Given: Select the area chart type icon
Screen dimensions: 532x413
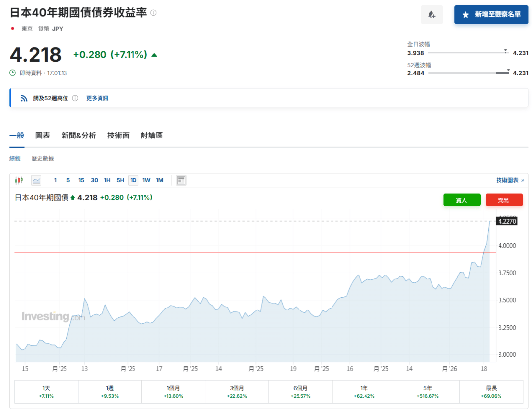Looking at the screenshot, I should click(36, 180).
